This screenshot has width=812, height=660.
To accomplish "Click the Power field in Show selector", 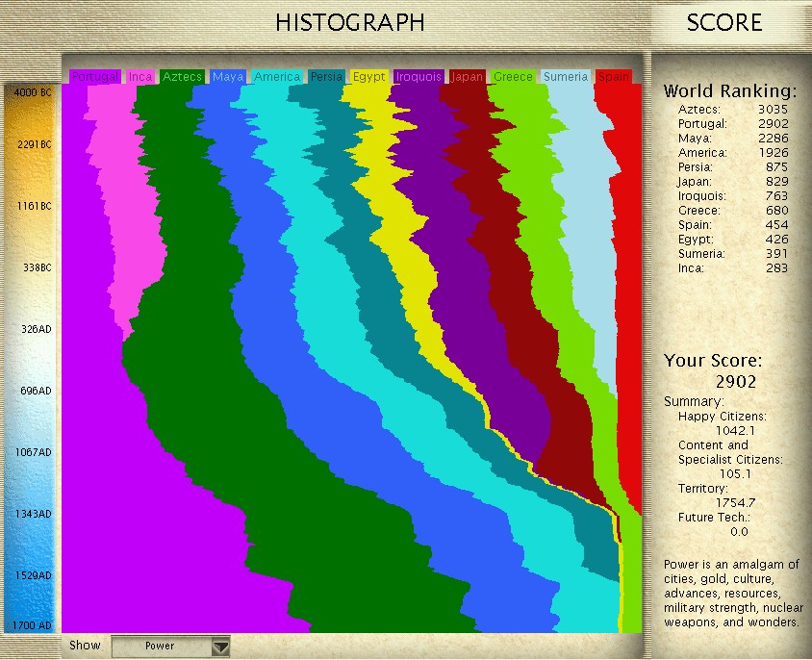I will 160,647.
